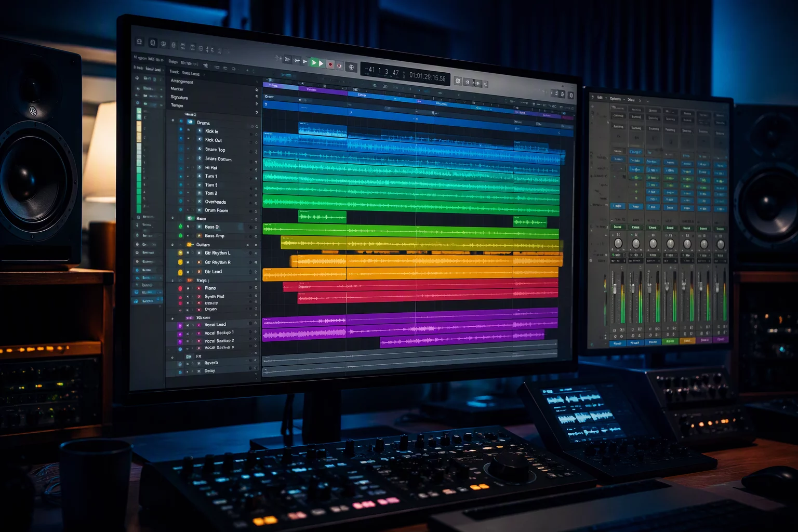Screen dimensions: 798x532
Task: Select the Snare Top track icon
Action: click(x=200, y=149)
